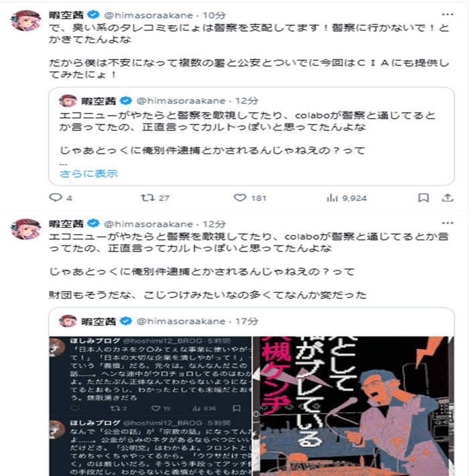Image resolution: width=476 pixels, height=476 pixels.
Task: Open the avatar in the 17分 quoted tweet
Action: 68,321
